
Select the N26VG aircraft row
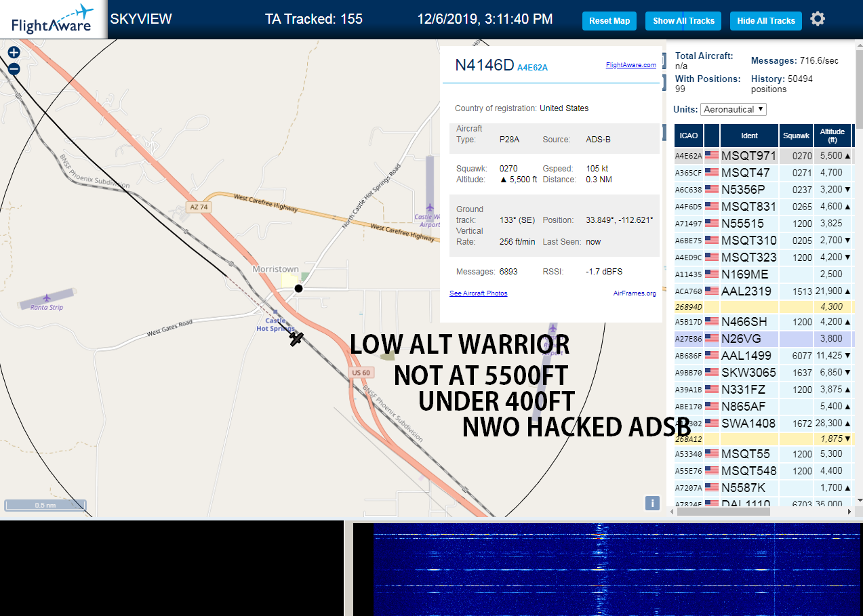click(763, 338)
